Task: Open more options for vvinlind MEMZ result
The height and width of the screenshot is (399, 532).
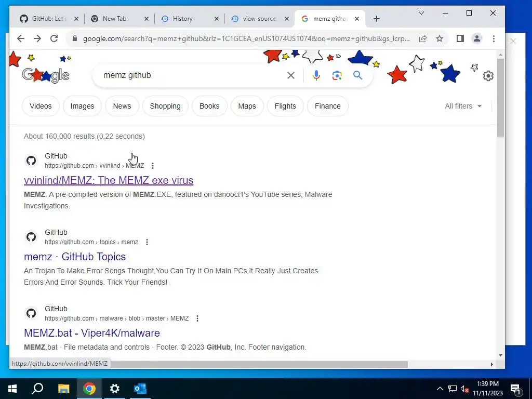Action: [x=153, y=166]
